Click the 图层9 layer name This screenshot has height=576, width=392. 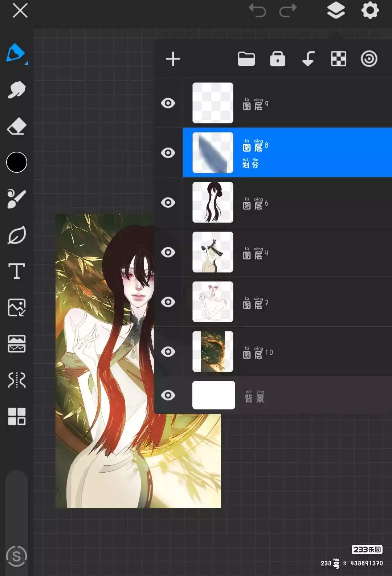point(256,104)
